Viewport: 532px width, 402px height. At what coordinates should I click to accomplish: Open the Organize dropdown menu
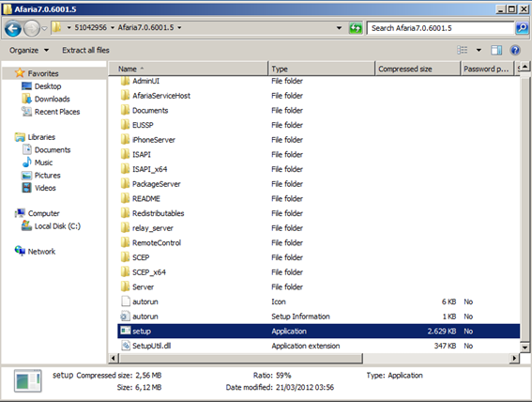tap(29, 51)
